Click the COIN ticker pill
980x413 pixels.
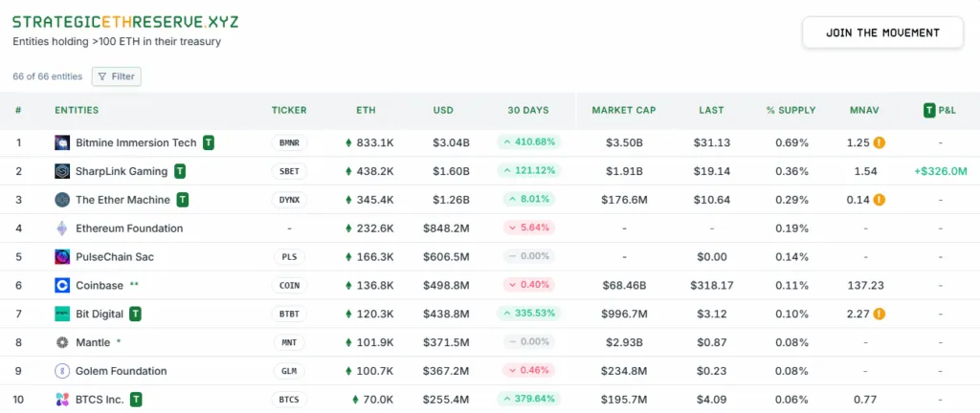tap(289, 286)
